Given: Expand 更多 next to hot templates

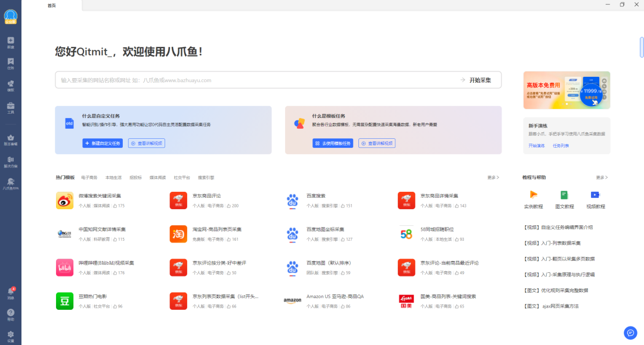Looking at the screenshot, I should coord(491,178).
